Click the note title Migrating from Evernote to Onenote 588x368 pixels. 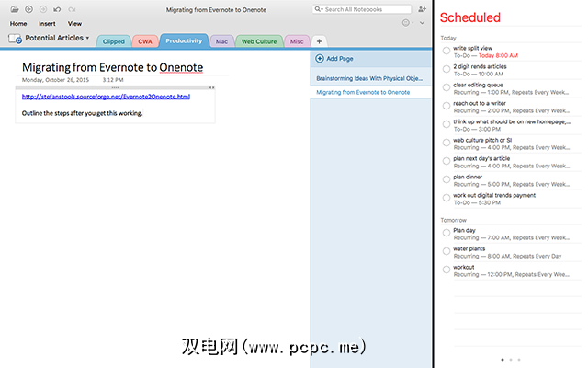(112, 67)
